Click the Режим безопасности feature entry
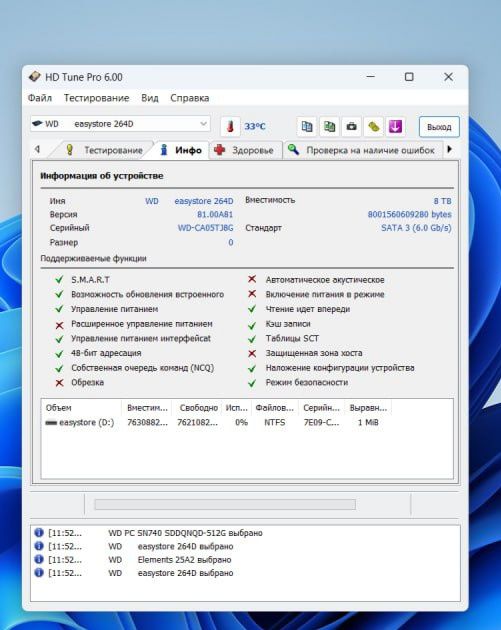The image size is (501, 630). 307,382
